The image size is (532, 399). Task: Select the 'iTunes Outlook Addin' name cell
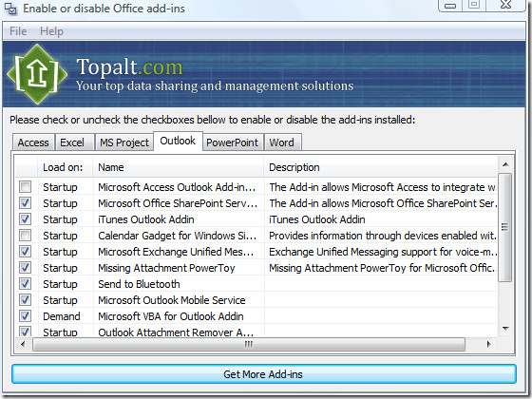click(146, 219)
